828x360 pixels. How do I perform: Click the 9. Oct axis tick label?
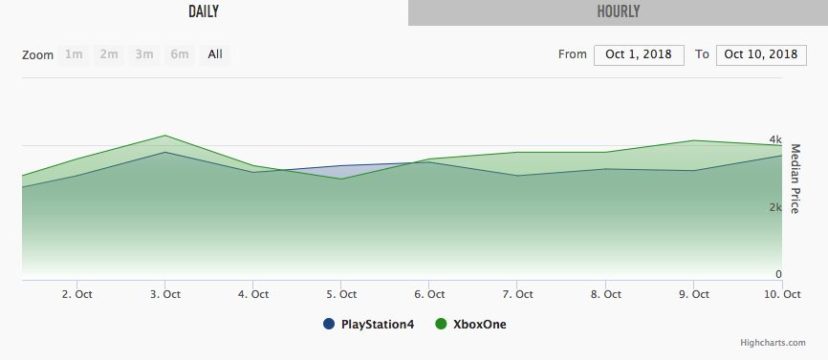click(693, 294)
